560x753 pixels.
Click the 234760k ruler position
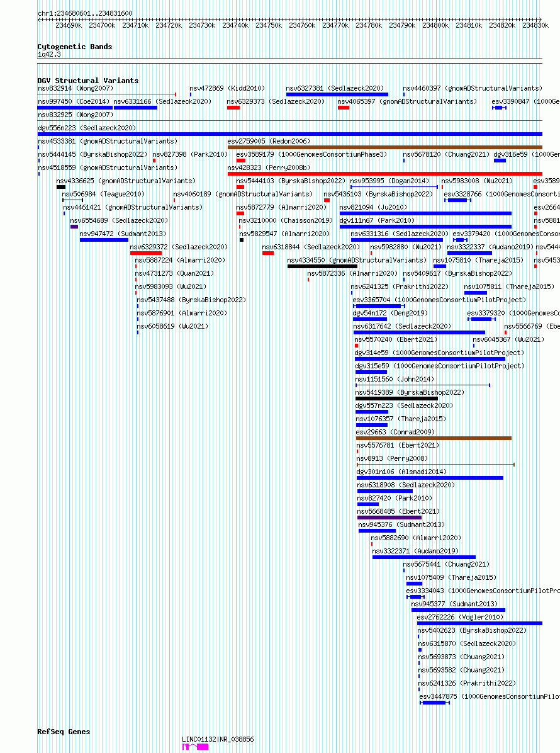tap(302, 25)
